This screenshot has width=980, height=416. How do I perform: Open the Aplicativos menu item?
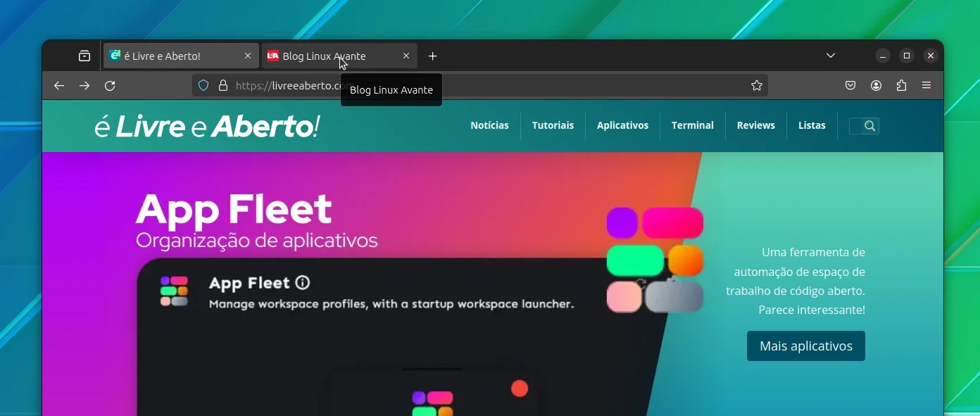[x=622, y=125]
